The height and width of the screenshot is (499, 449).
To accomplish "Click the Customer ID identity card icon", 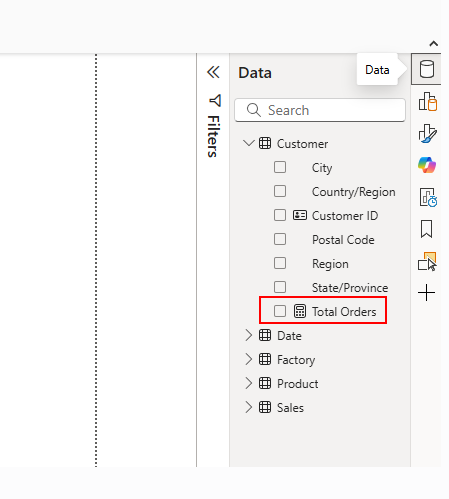I will pyautogui.click(x=300, y=215).
